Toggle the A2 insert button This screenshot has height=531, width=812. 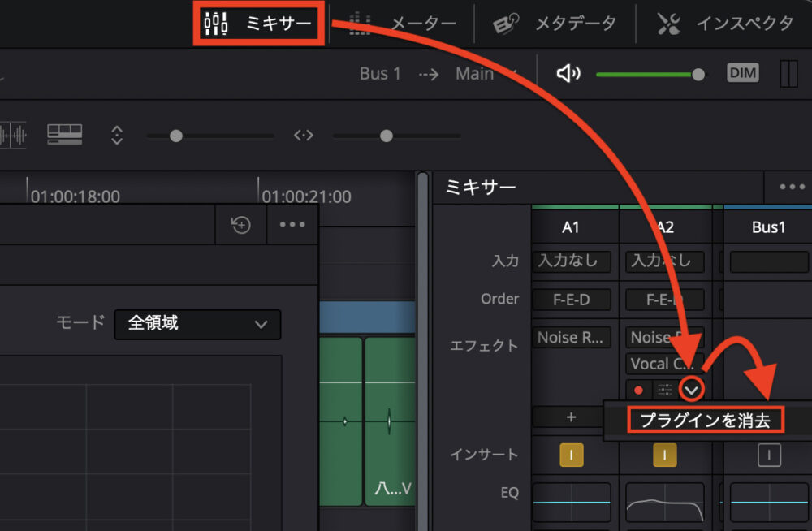(x=665, y=455)
